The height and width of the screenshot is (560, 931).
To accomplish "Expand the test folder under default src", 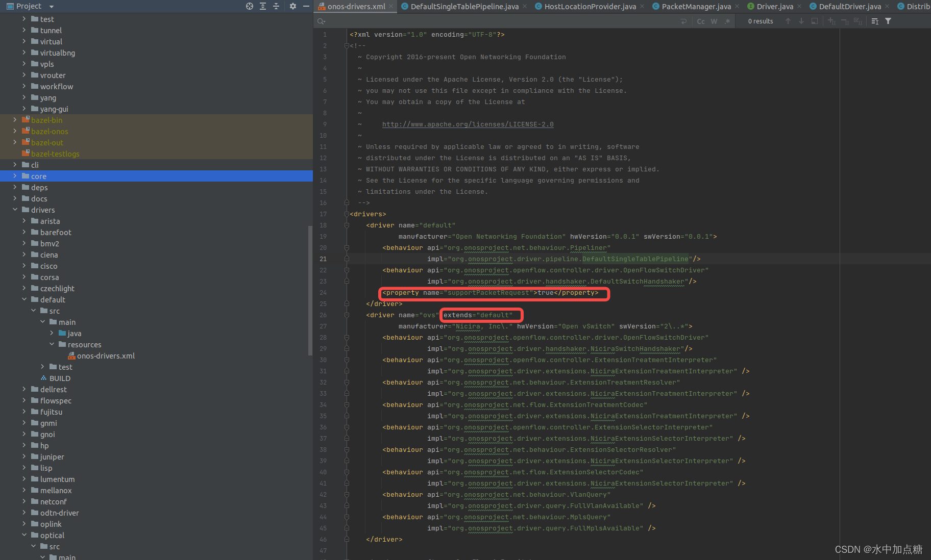I will pyautogui.click(x=42, y=367).
